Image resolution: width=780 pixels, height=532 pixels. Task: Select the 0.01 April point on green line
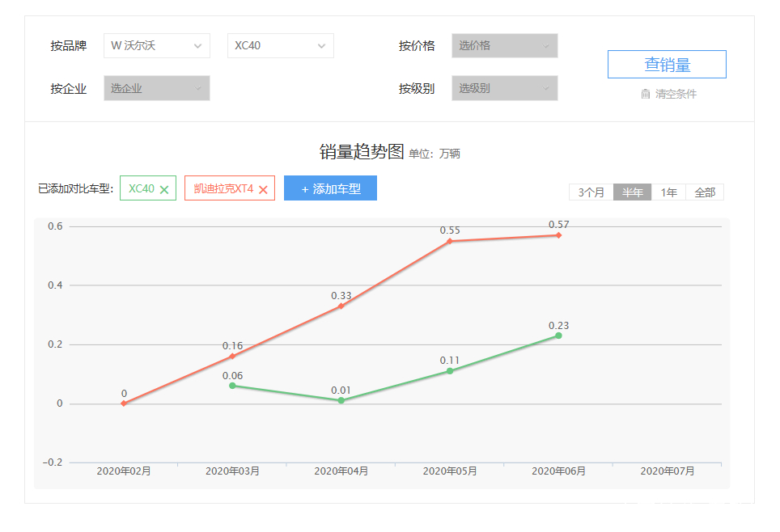coord(341,399)
